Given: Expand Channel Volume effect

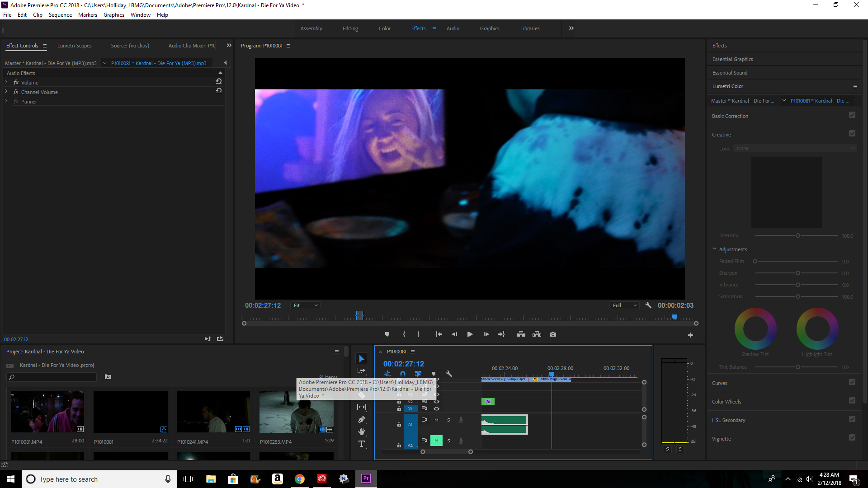Looking at the screenshot, I should [x=6, y=92].
